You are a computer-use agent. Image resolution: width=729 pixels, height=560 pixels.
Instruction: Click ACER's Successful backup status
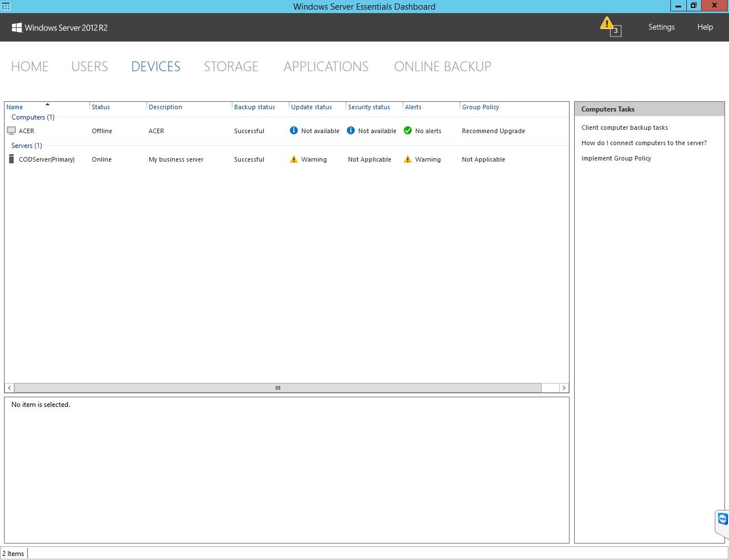point(249,131)
